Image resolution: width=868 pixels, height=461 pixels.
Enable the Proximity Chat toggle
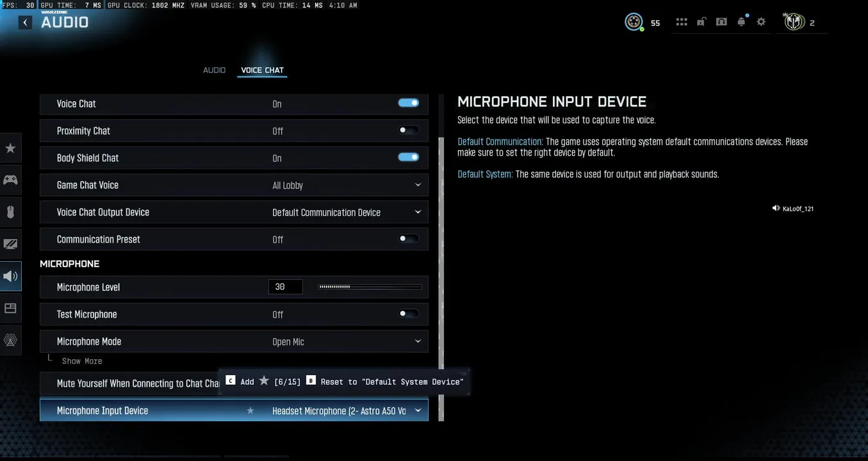pos(408,130)
